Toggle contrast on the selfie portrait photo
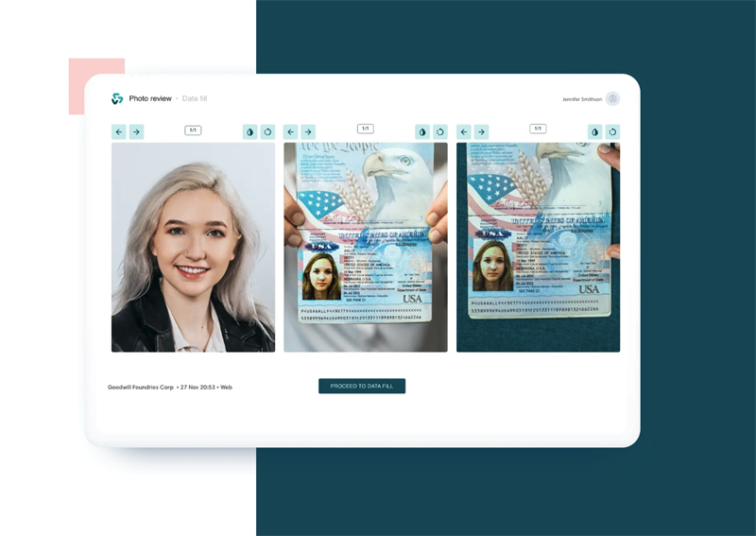This screenshot has width=756, height=536. tap(249, 132)
